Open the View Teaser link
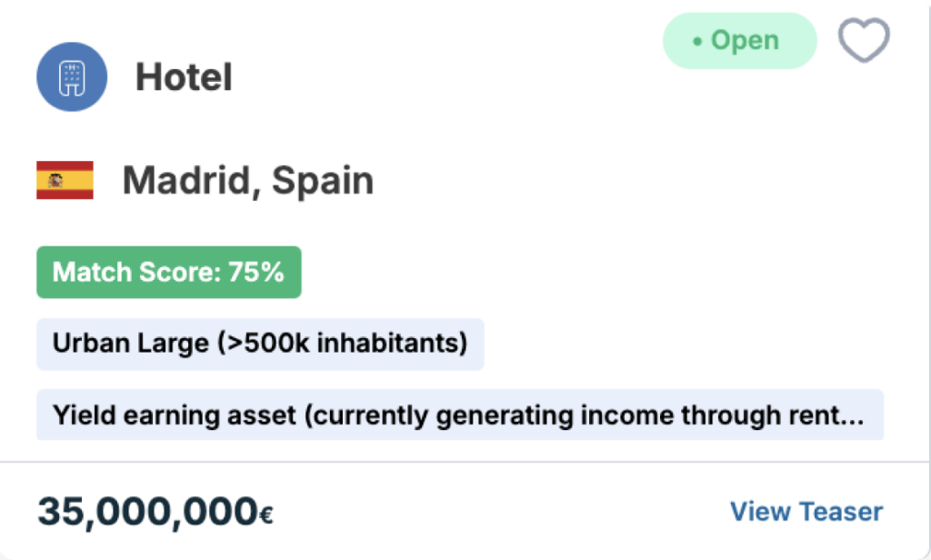 click(806, 511)
